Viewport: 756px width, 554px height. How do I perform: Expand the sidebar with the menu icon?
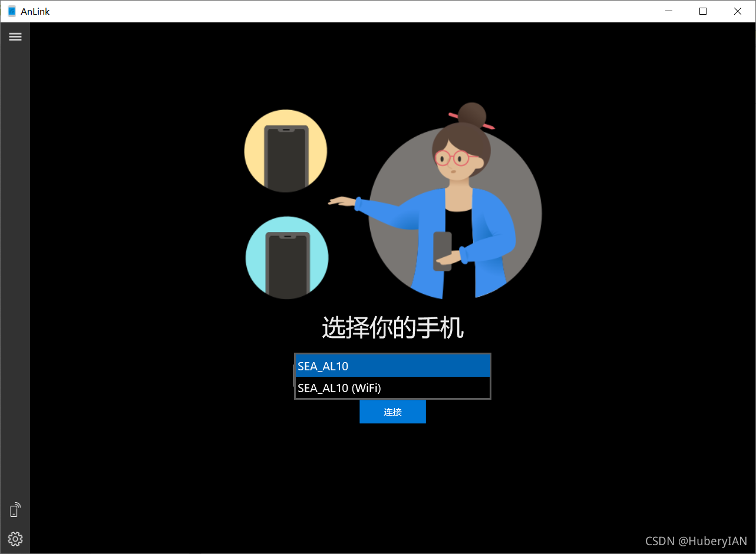click(15, 36)
